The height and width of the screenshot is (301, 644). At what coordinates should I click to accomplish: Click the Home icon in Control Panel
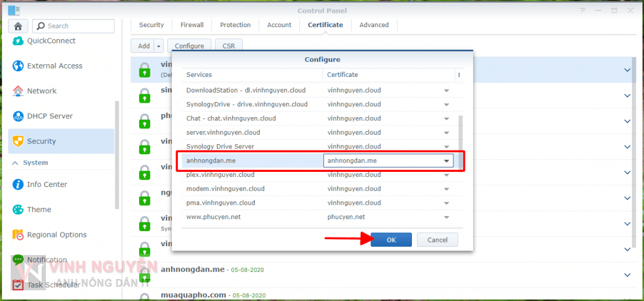point(18,26)
